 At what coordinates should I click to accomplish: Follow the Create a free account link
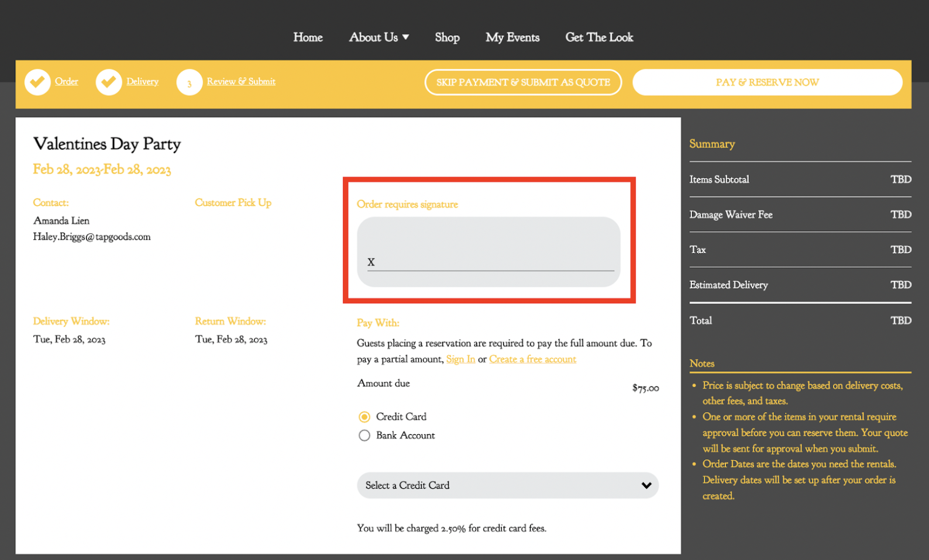coord(532,359)
